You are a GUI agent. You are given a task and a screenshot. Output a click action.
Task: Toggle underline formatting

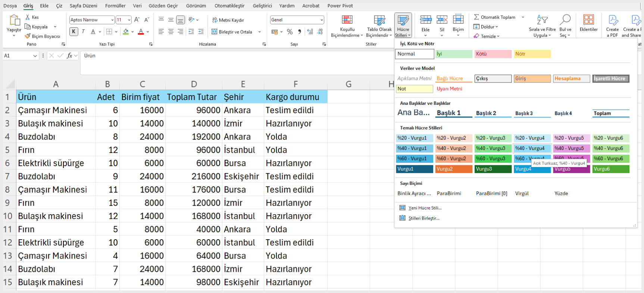[93, 32]
